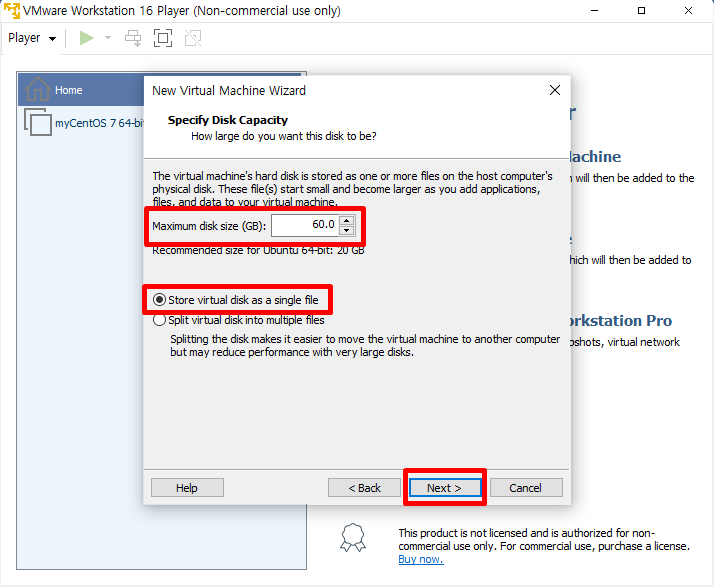Viewport: 714px width, 587px height.
Task: Click the 'Specify Disk Capacity' heading
Action: pyautogui.click(x=228, y=120)
